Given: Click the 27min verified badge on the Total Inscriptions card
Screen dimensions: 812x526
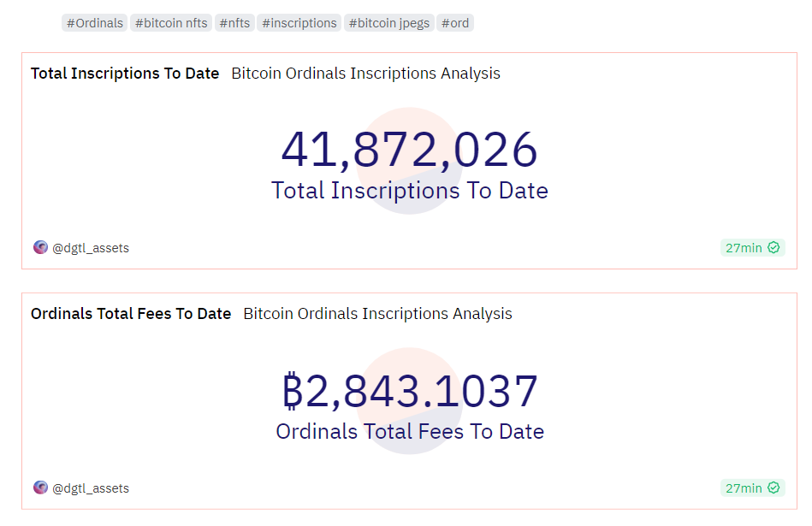Looking at the screenshot, I should [x=751, y=247].
